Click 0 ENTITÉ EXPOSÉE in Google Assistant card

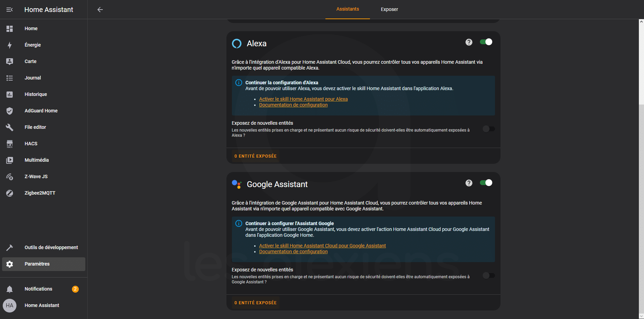(256, 303)
